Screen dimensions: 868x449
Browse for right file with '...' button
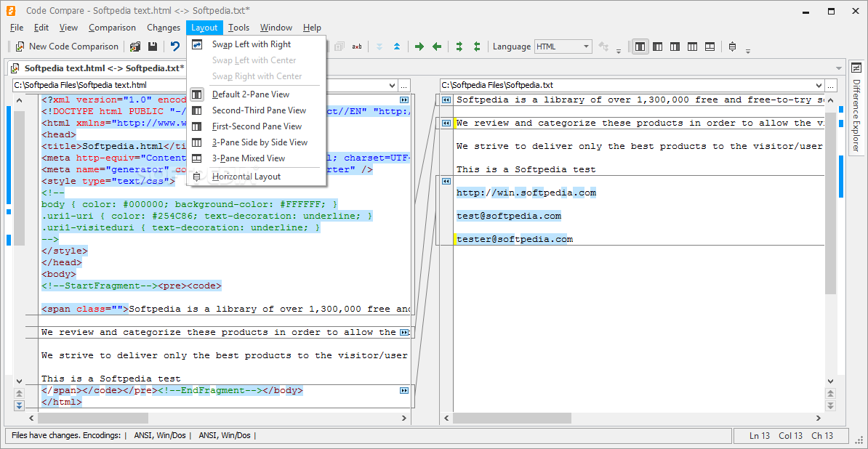[832, 86]
